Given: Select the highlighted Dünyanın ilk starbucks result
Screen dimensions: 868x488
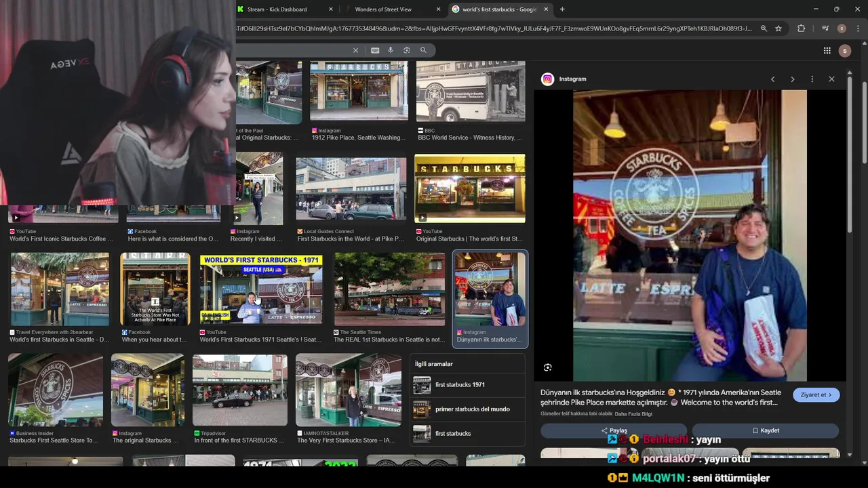Looking at the screenshot, I should [x=490, y=298].
